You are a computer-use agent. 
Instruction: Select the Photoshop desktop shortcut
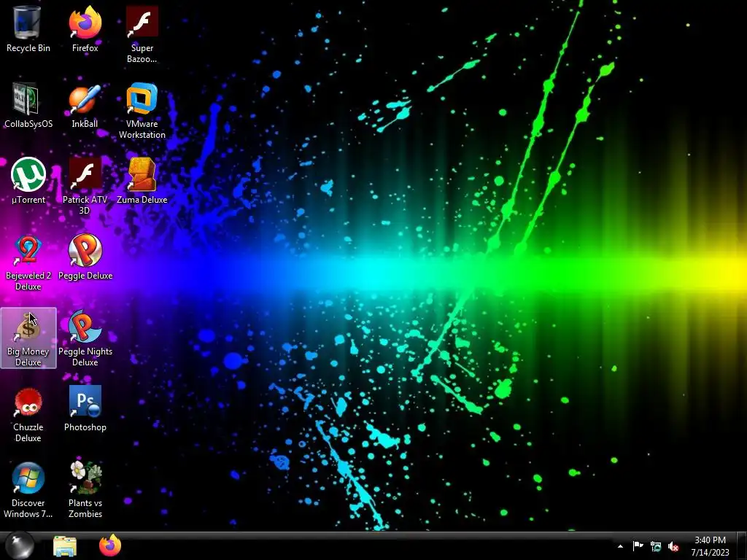85,408
